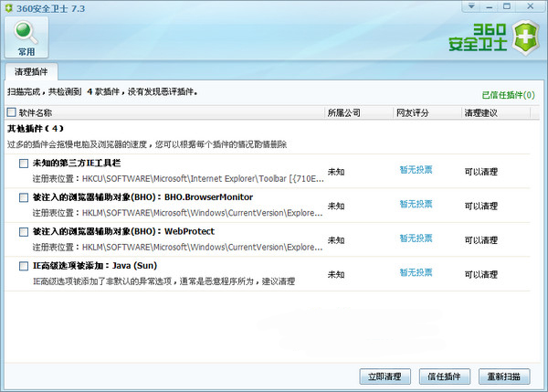The height and width of the screenshot is (392, 548).
Task: Click the 360 green shield logo
Action: coord(526,38)
